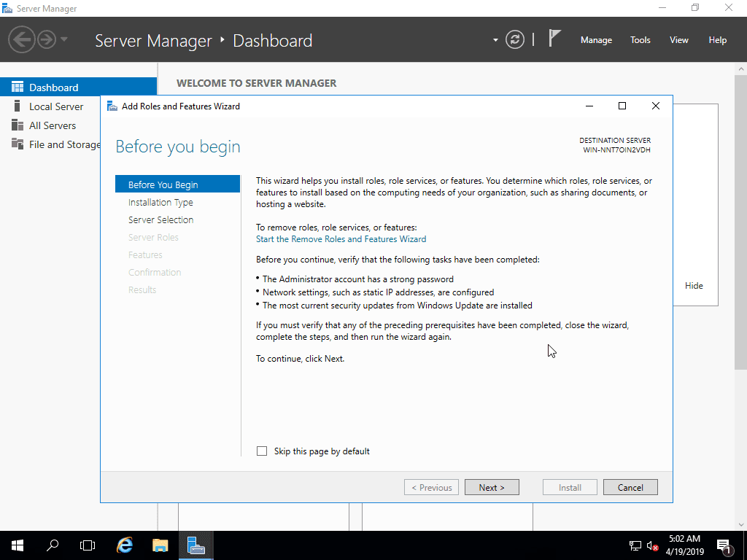Click Next in the wizard
This screenshot has height=560, width=747.
coord(492,487)
